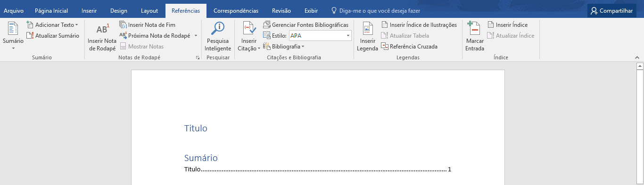
Task: Click the Sumário heading in the document
Action: (201, 158)
